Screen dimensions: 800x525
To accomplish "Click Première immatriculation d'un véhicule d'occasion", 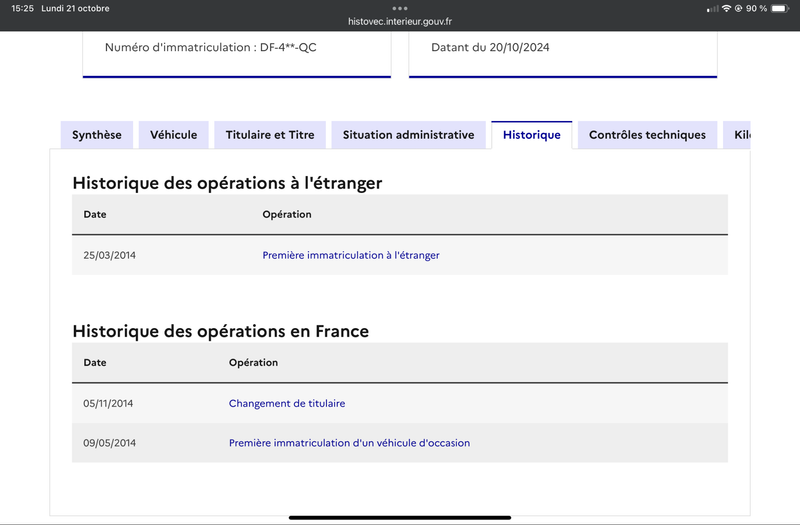I will (349, 443).
